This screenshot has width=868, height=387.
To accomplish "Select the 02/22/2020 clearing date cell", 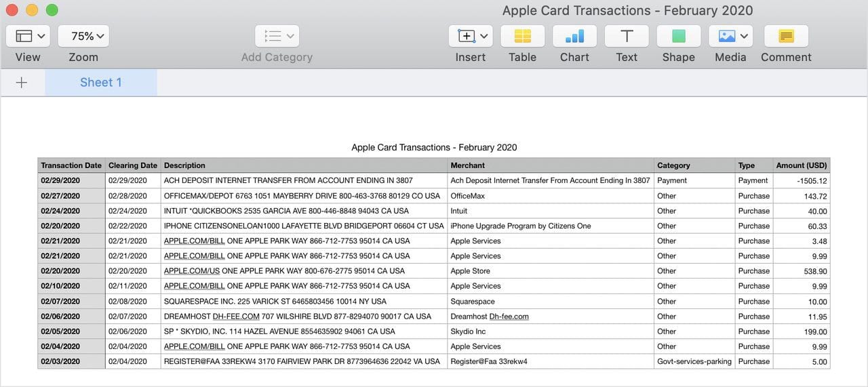I will (x=133, y=226).
